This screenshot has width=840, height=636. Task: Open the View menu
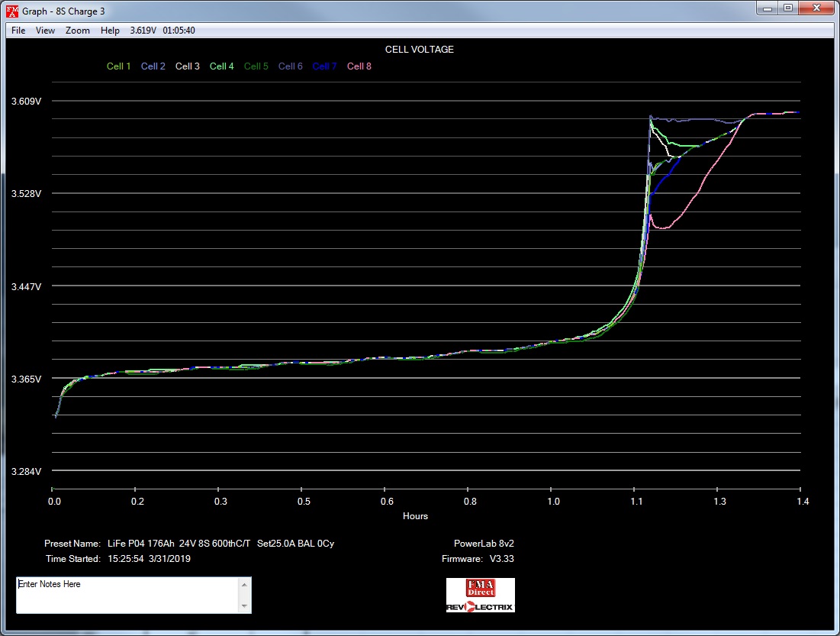coord(46,31)
